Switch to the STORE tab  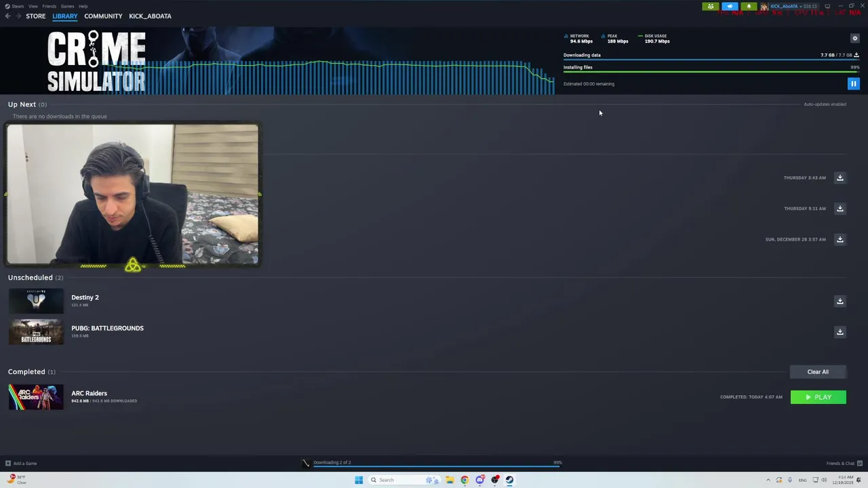36,16
